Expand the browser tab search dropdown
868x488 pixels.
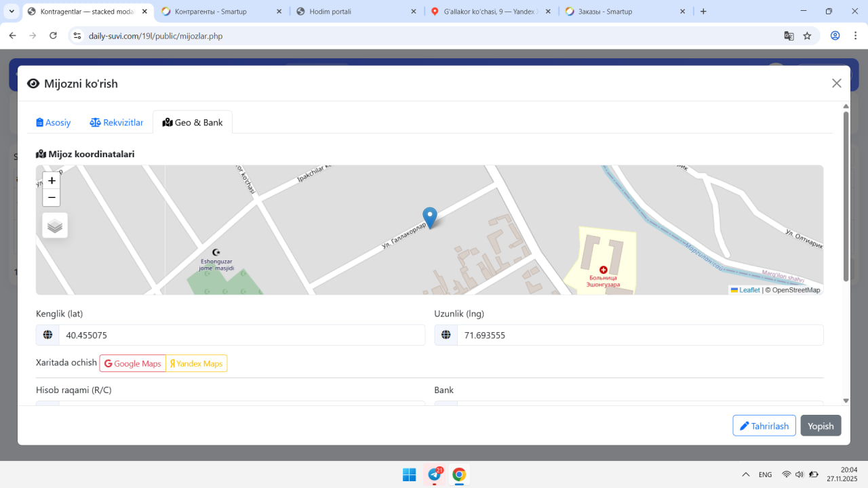pos(12,12)
